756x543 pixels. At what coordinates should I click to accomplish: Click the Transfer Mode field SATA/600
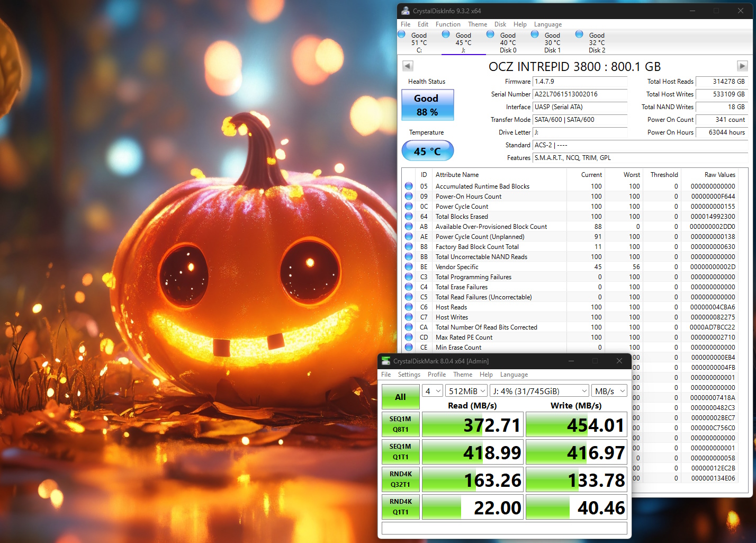click(x=580, y=120)
